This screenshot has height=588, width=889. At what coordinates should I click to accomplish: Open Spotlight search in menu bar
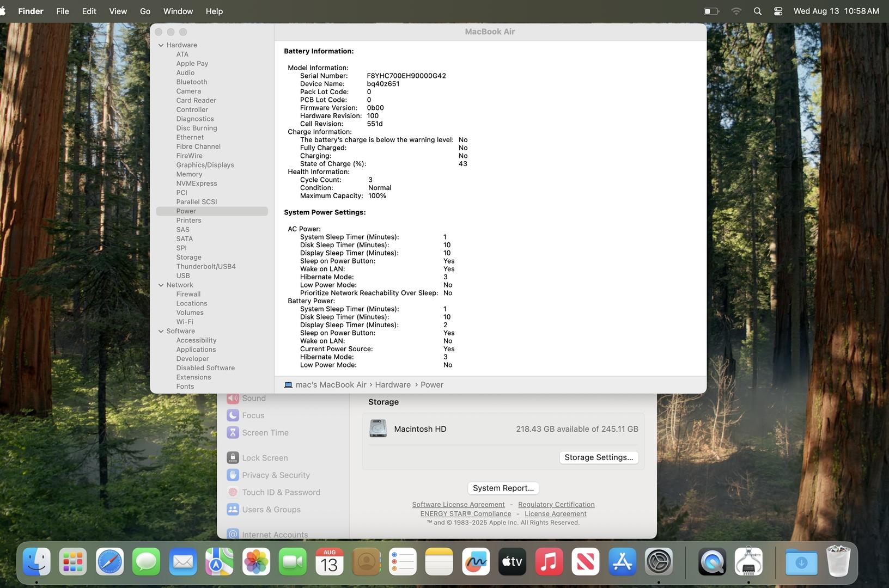pyautogui.click(x=757, y=11)
